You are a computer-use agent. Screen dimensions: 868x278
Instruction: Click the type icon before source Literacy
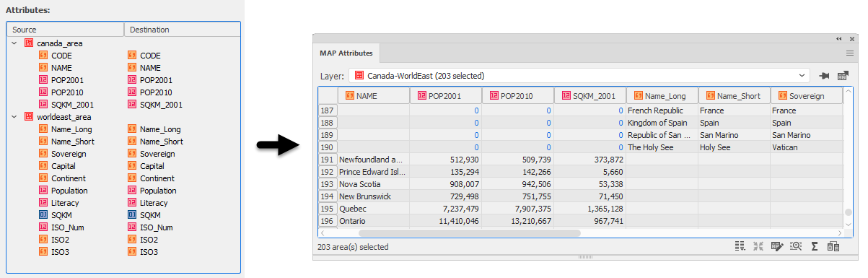[43, 203]
